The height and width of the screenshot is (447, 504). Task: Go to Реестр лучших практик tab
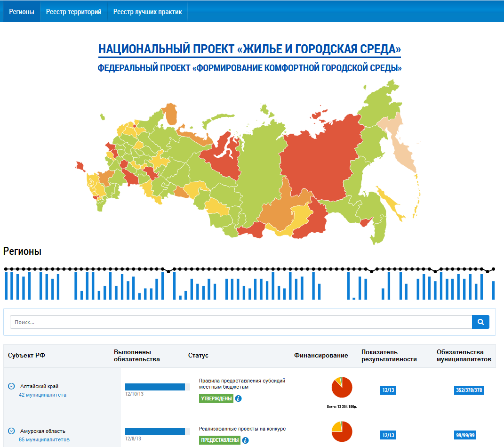pos(147,12)
